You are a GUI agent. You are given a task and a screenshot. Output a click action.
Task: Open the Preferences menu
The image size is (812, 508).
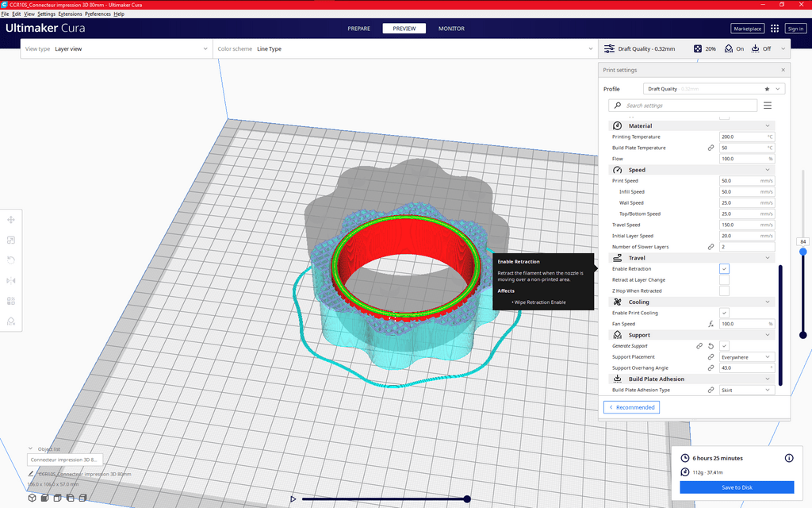tap(98, 14)
